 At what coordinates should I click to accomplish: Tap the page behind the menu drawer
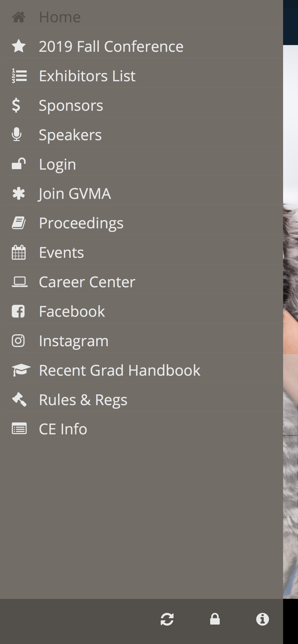(x=291, y=322)
